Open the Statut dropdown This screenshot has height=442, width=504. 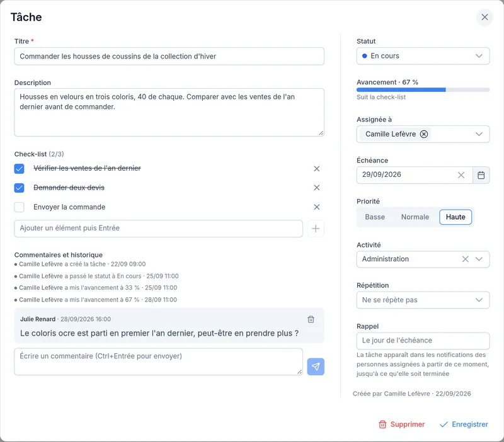coord(423,56)
